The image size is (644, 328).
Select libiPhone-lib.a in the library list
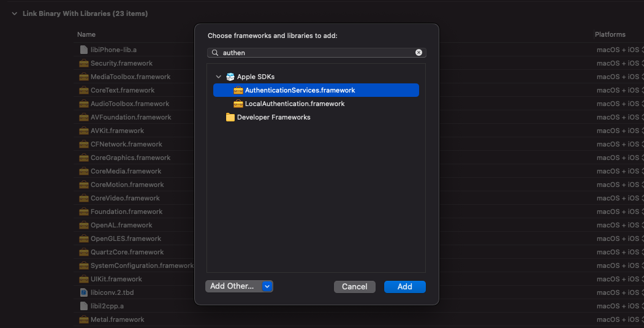click(x=113, y=50)
